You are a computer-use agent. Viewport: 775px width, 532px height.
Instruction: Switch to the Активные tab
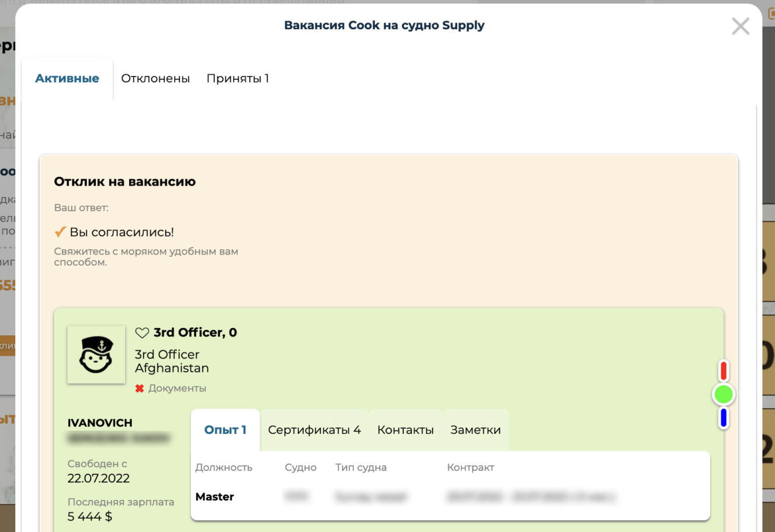click(67, 78)
